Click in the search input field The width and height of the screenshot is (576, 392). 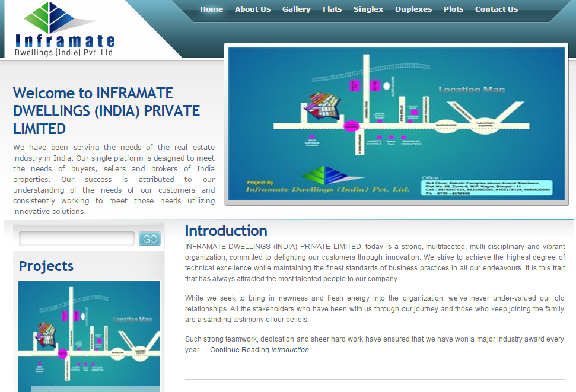click(x=77, y=238)
